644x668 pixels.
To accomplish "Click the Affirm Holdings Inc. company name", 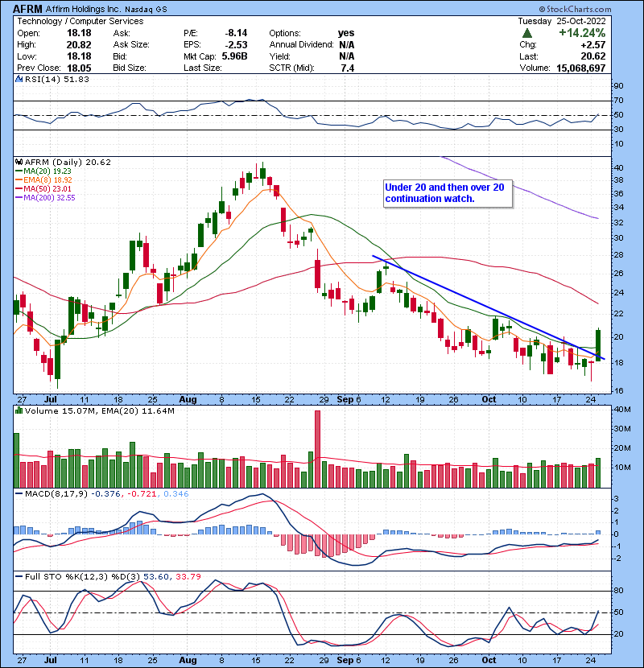I will click(x=84, y=9).
